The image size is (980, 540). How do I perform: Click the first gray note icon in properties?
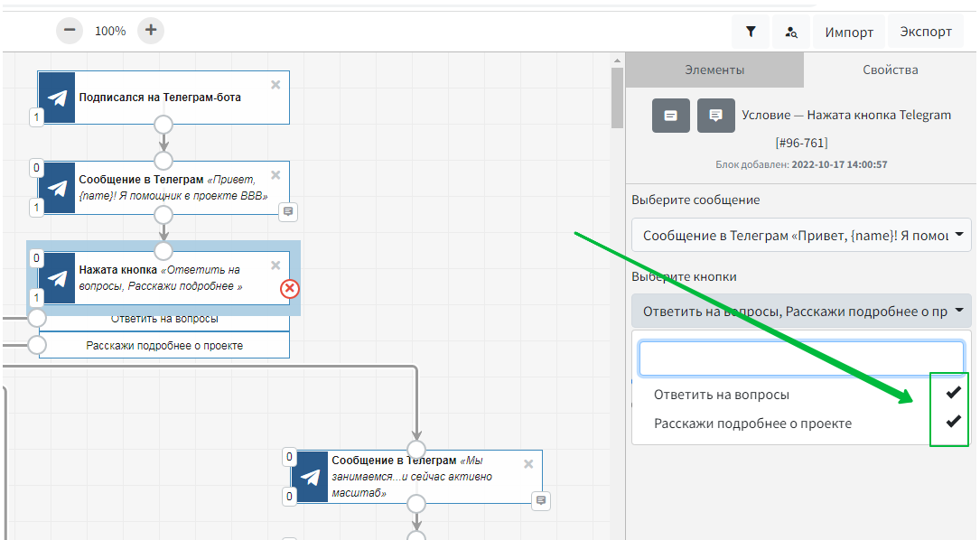pyautogui.click(x=671, y=116)
